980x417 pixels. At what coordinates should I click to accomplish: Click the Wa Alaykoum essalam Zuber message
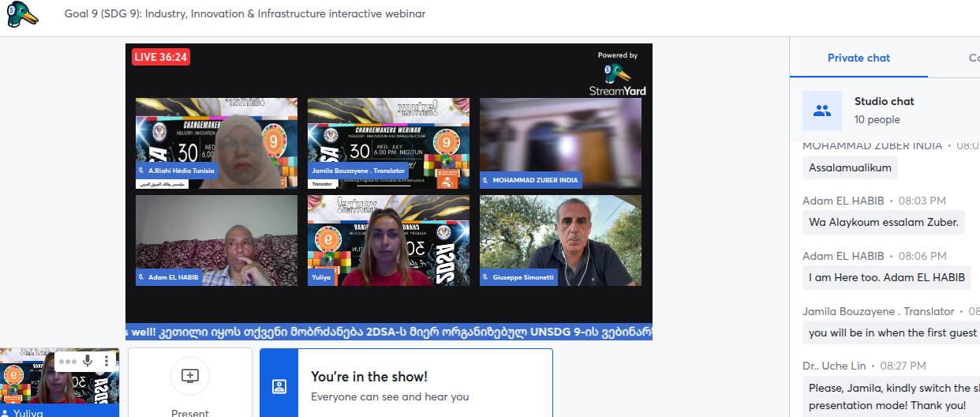[x=884, y=222]
